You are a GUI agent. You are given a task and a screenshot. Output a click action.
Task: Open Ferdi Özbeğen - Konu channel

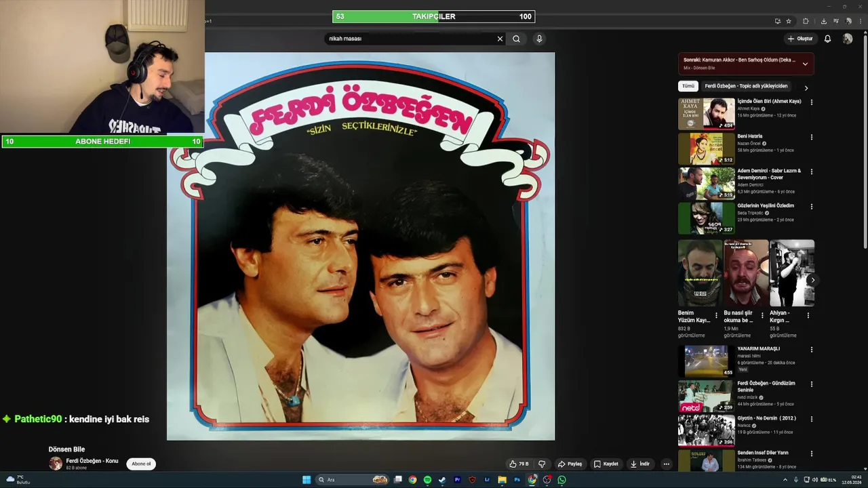(92, 461)
